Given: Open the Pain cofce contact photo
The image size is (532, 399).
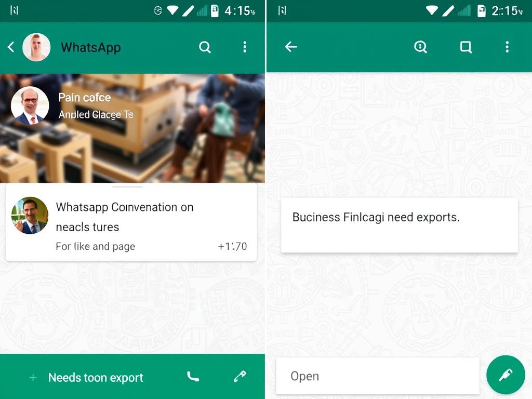Looking at the screenshot, I should [x=30, y=105].
